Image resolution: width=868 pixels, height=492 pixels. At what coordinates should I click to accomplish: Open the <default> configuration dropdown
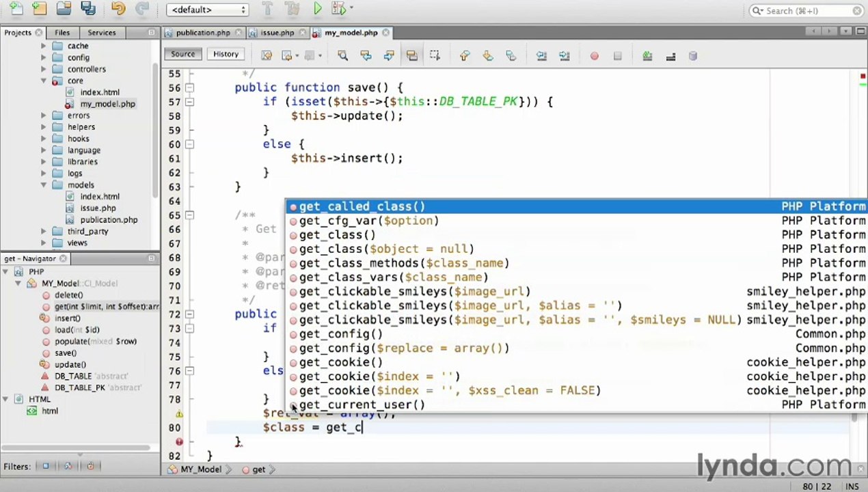coord(207,10)
